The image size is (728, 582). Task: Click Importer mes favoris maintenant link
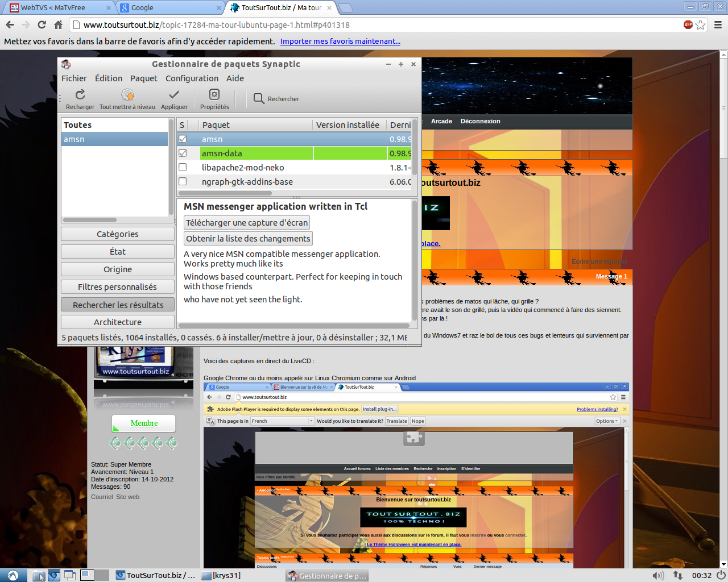340,41
